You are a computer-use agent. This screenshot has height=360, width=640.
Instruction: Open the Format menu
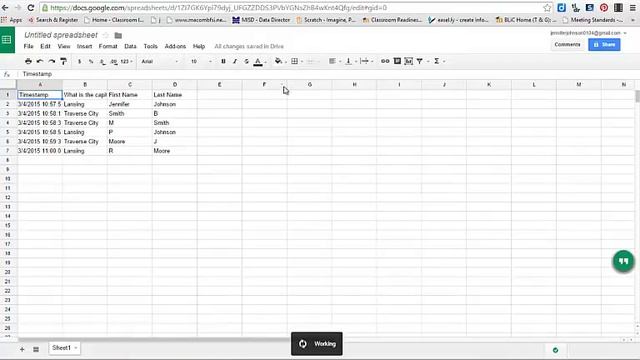(x=108, y=46)
